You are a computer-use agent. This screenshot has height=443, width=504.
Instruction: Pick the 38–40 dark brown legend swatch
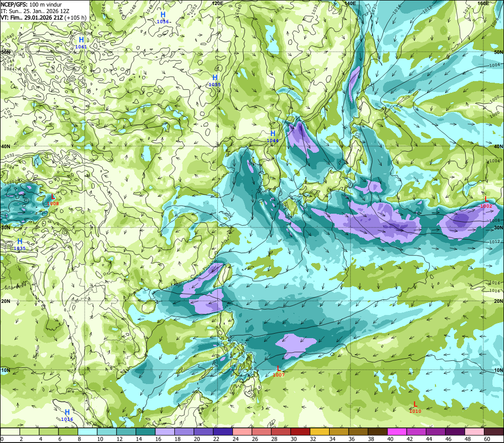pos(377,431)
